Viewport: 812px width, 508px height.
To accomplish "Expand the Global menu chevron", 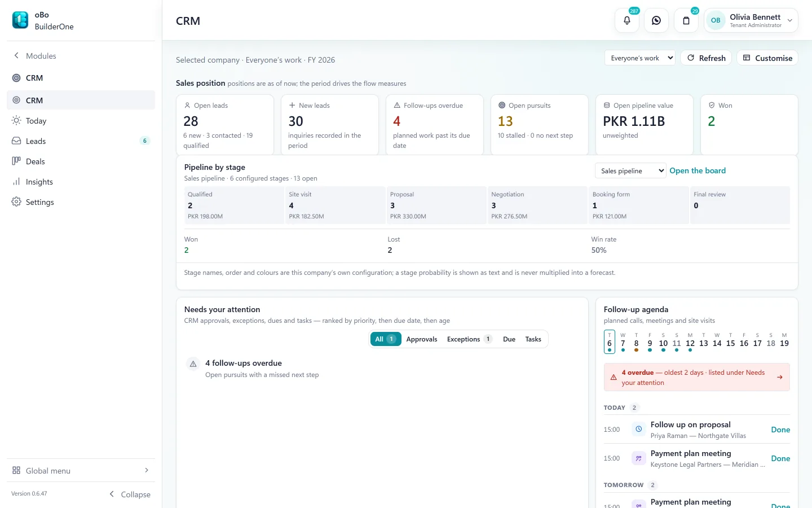I will [x=147, y=471].
